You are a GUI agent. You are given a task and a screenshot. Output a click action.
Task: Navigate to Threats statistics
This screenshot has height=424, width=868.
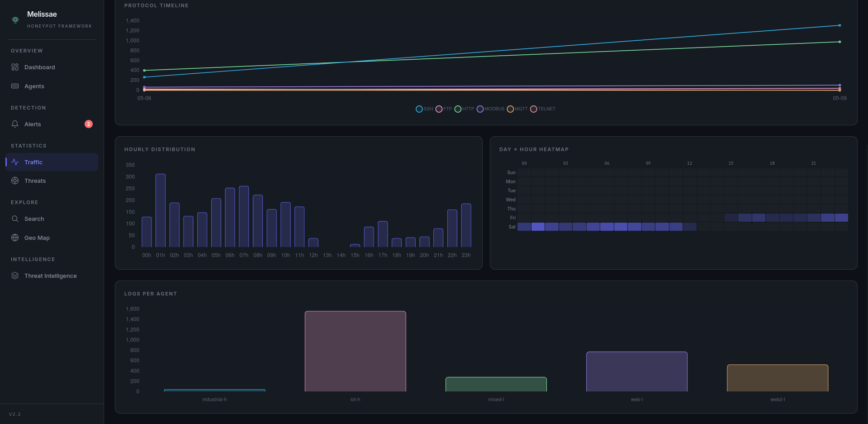(52, 181)
